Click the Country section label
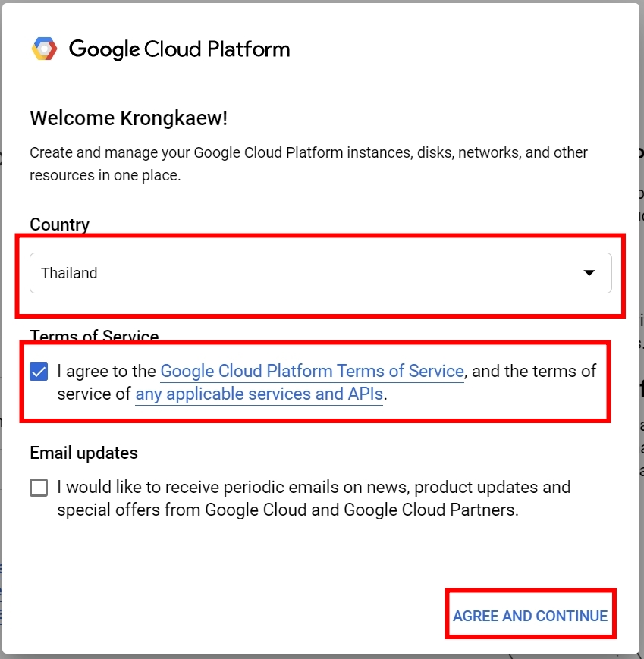 pos(59,224)
